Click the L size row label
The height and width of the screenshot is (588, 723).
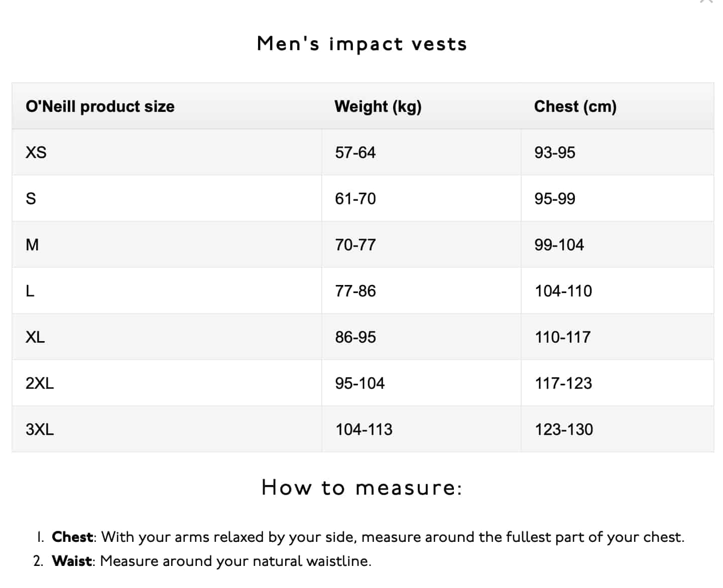point(30,291)
